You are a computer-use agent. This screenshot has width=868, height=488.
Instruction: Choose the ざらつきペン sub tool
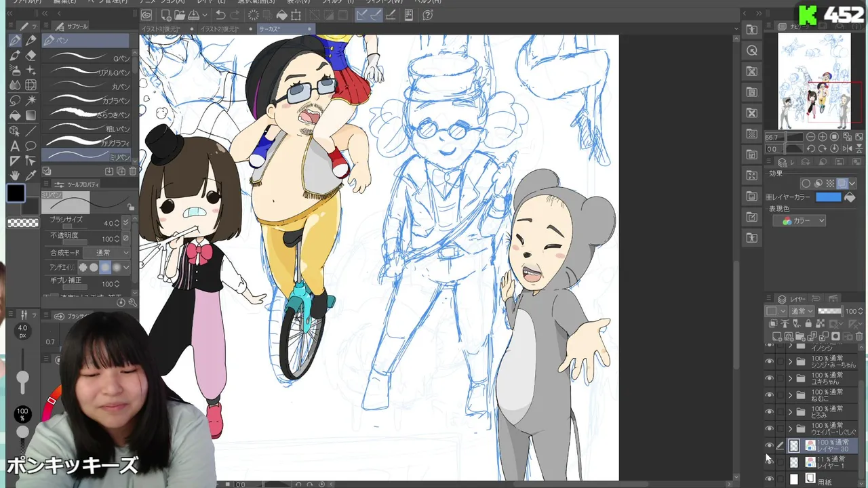86,114
